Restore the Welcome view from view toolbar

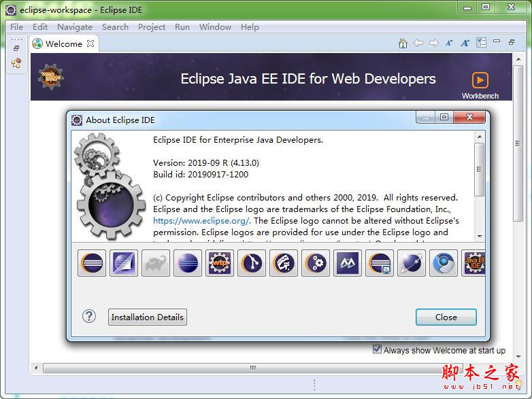tap(512, 42)
